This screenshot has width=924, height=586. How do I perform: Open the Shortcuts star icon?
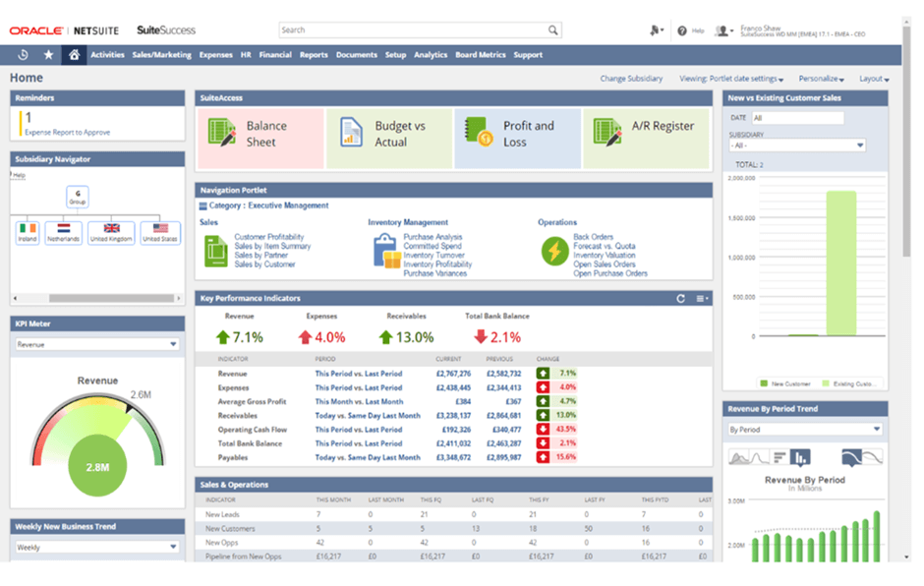48,55
